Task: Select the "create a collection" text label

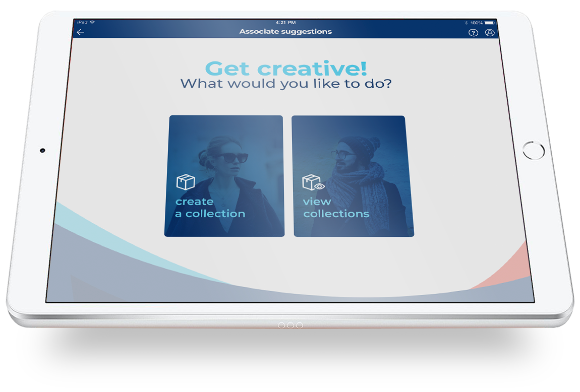Action: tap(210, 208)
